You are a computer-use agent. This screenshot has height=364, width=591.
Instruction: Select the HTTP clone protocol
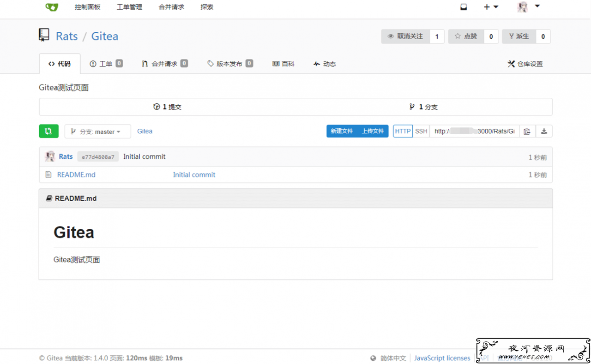(x=403, y=131)
